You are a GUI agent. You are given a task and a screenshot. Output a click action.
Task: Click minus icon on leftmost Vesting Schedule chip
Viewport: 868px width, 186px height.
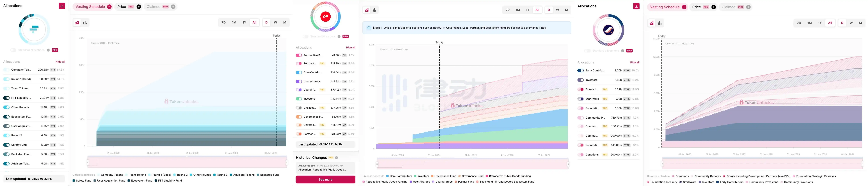click(x=109, y=7)
